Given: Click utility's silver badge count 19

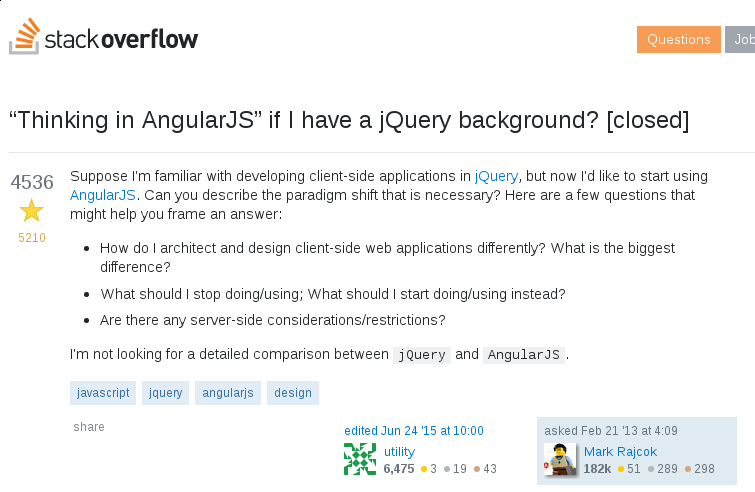Looking at the screenshot, I should click(455, 469).
